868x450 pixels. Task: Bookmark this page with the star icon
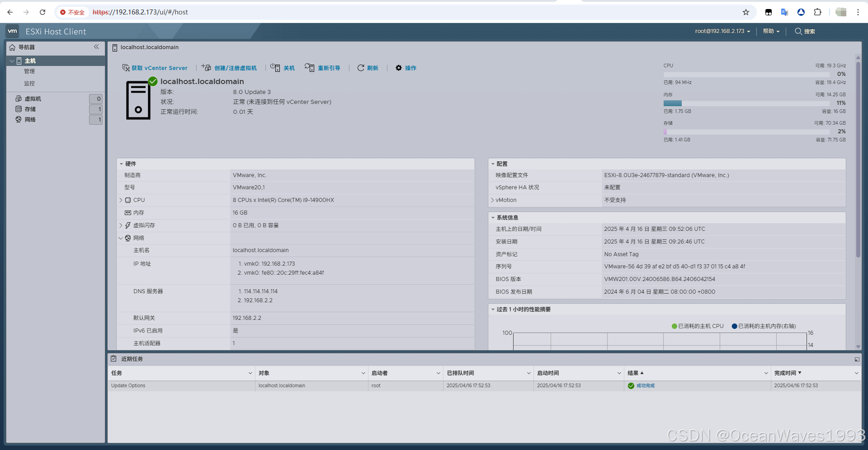tap(746, 12)
